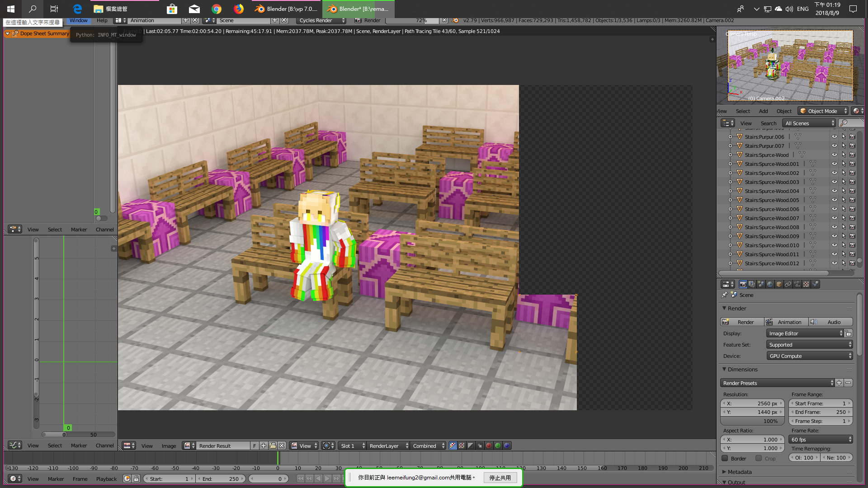Open the Image menu in image editor
The image size is (868, 488).
click(x=169, y=446)
